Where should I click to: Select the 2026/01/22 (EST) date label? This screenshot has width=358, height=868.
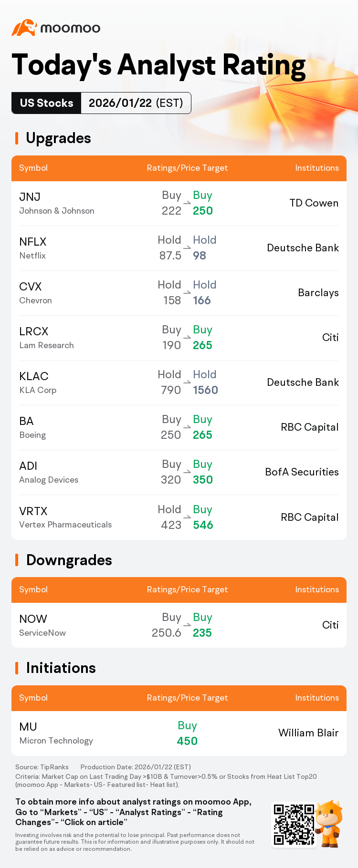pos(136,103)
